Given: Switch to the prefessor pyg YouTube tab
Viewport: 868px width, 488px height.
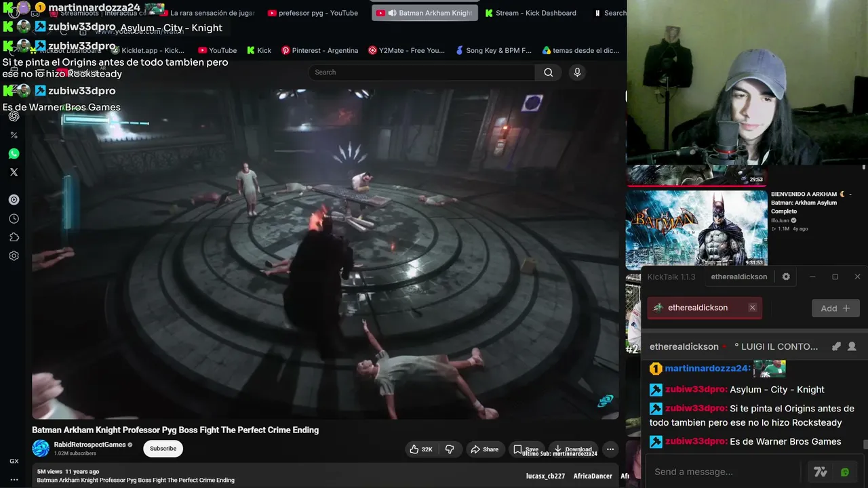Looking at the screenshot, I should tap(313, 13).
